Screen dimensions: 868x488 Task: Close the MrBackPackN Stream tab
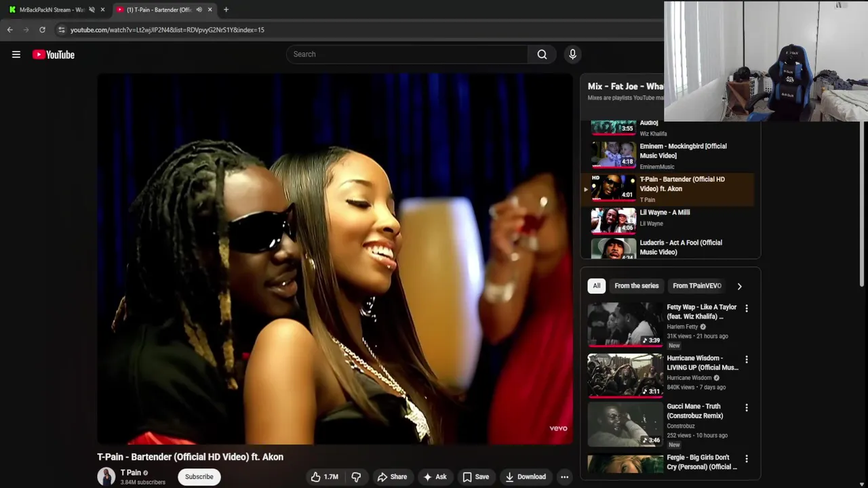click(102, 9)
